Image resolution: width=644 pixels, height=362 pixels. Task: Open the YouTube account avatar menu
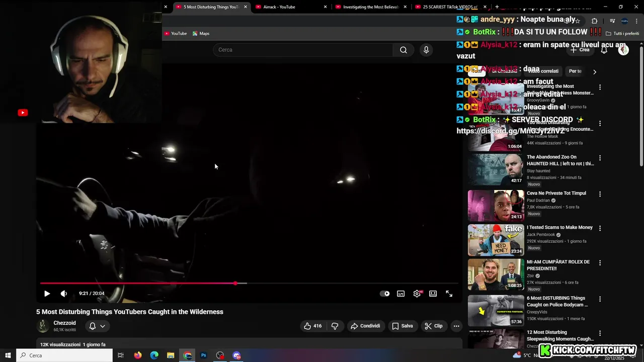point(623,50)
